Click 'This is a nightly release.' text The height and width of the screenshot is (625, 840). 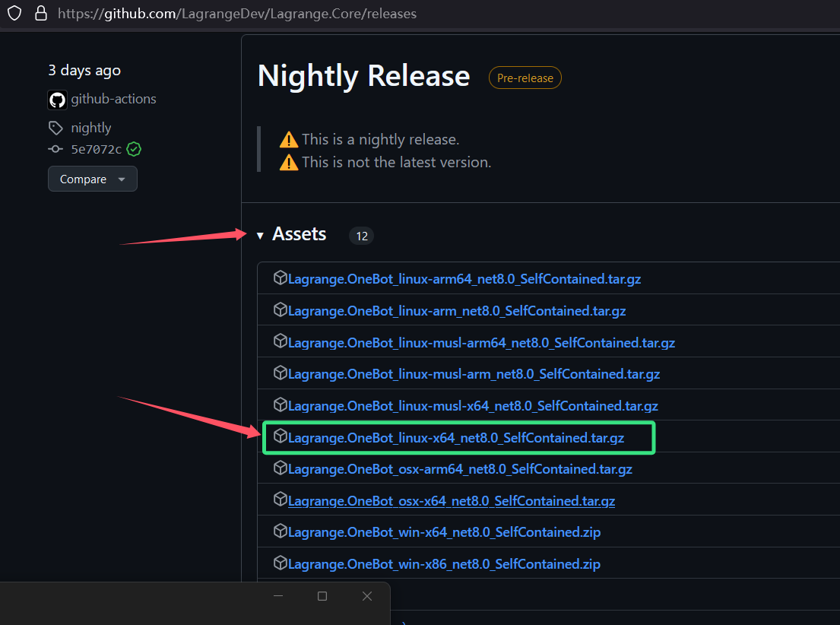point(380,139)
